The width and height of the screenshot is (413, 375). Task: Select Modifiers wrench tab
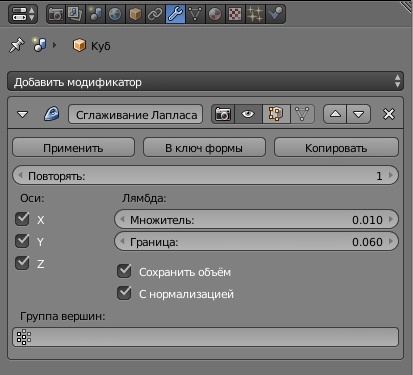pyautogui.click(x=175, y=14)
